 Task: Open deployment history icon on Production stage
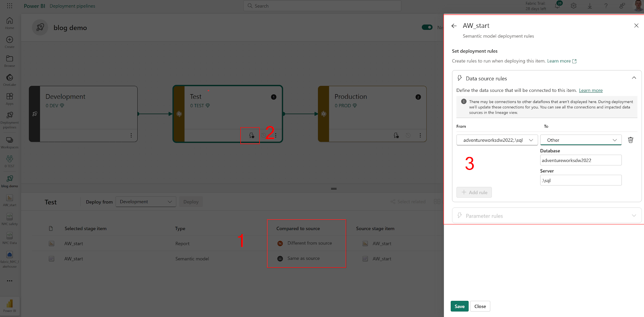click(x=408, y=135)
